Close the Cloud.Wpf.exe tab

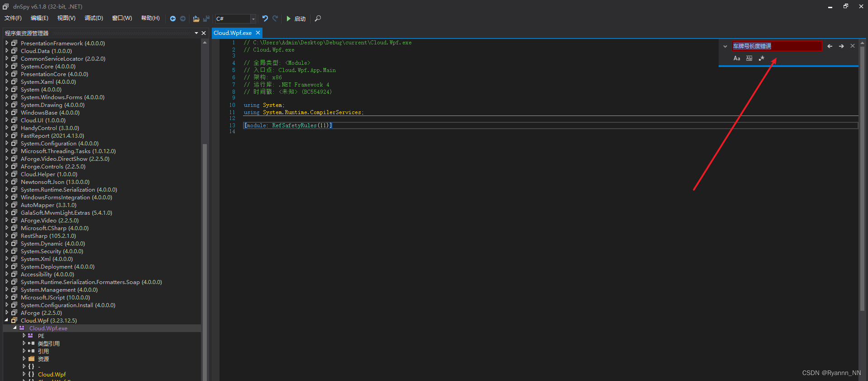click(258, 33)
